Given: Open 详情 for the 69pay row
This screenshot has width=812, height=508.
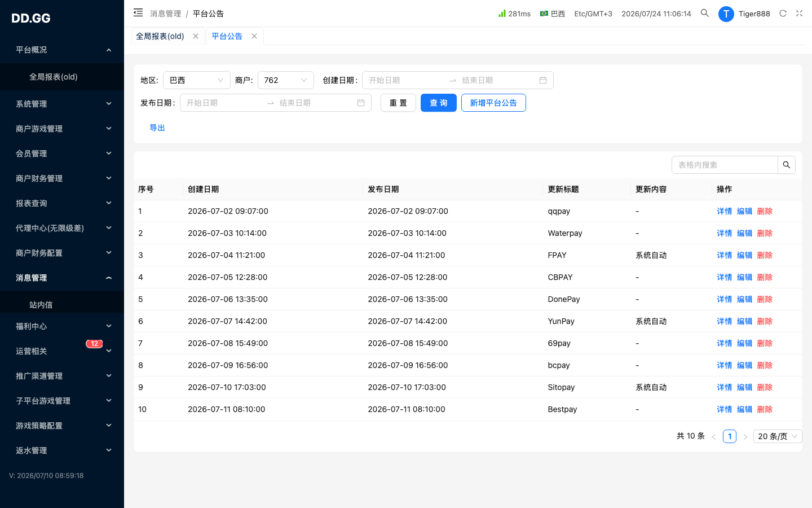Looking at the screenshot, I should (x=725, y=343).
